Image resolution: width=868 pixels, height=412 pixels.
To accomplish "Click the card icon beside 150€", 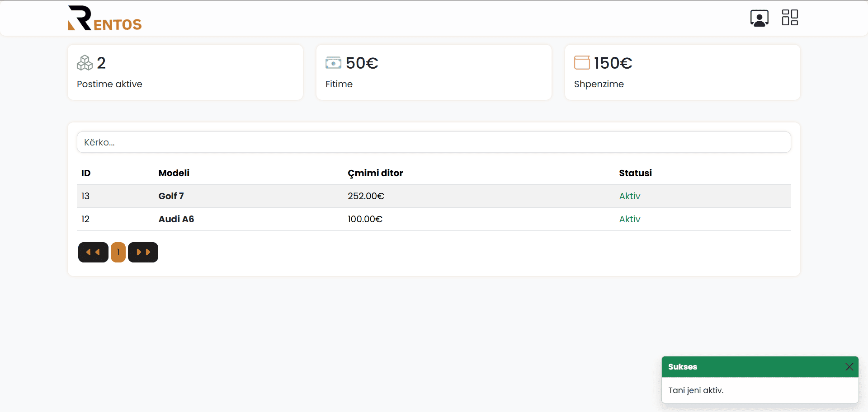I will (582, 63).
